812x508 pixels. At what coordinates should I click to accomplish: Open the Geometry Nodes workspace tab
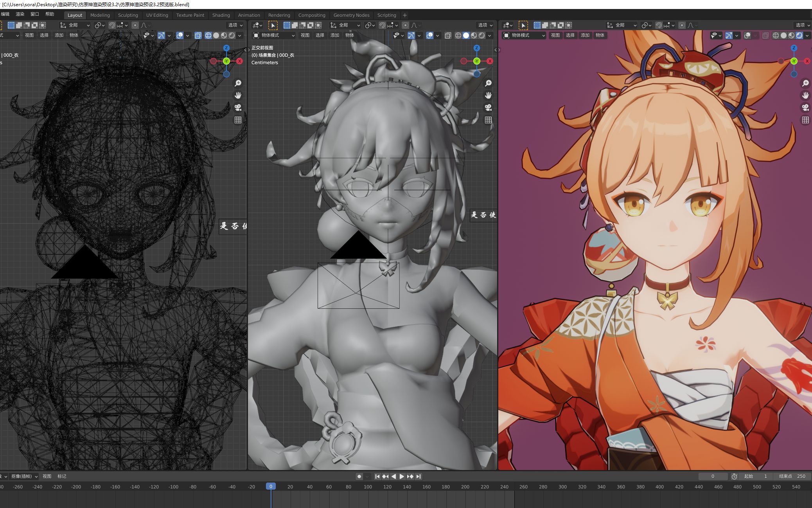(351, 15)
